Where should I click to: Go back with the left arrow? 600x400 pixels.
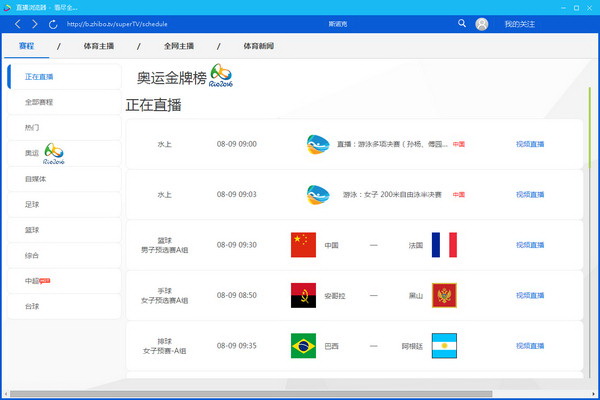(x=18, y=24)
